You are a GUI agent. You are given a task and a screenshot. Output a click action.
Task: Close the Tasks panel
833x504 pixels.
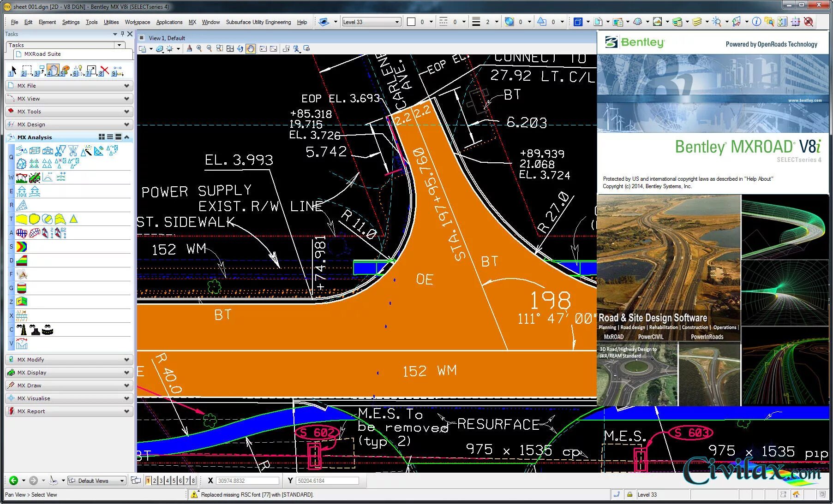pos(130,34)
